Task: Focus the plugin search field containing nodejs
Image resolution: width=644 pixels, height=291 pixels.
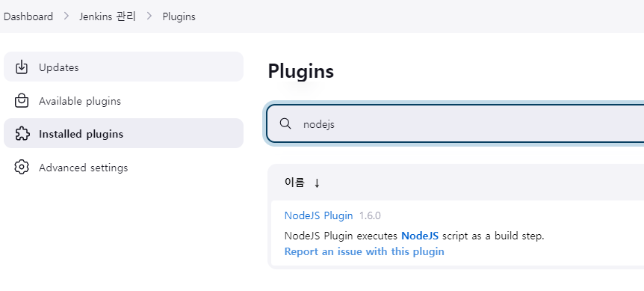Action: pos(455,123)
